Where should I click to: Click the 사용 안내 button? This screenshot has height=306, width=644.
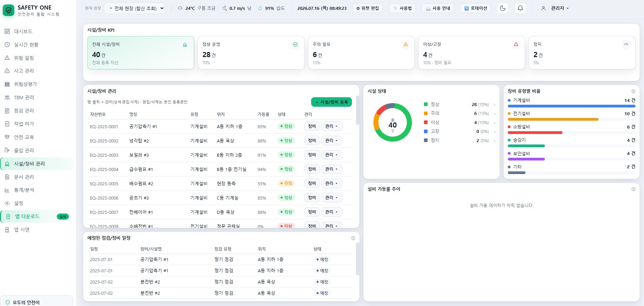438,8
